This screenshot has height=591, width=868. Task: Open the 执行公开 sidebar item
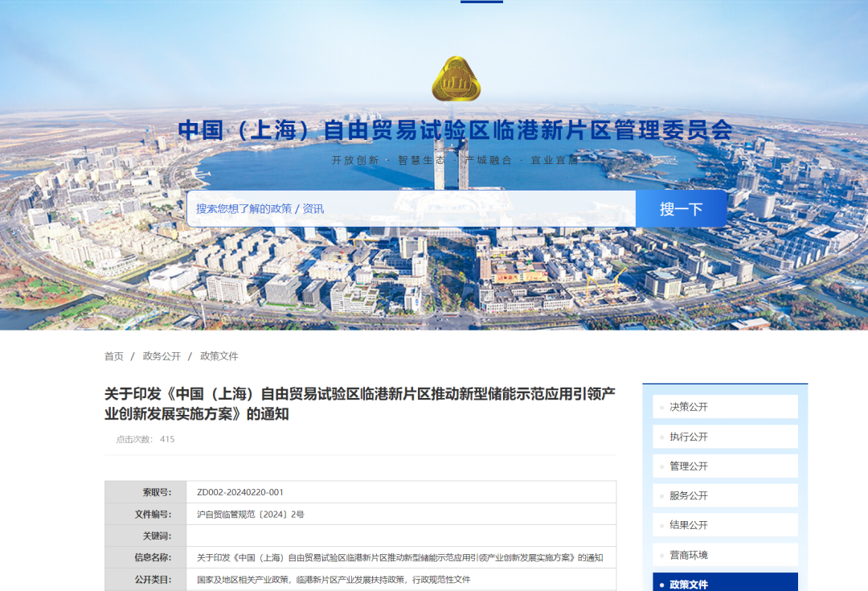[688, 437]
